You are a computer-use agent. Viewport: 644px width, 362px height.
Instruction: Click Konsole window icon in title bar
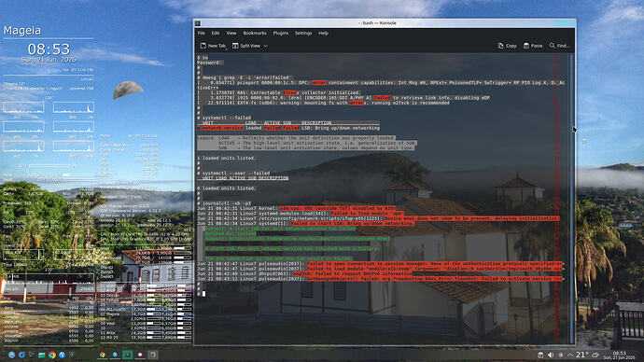198,23
